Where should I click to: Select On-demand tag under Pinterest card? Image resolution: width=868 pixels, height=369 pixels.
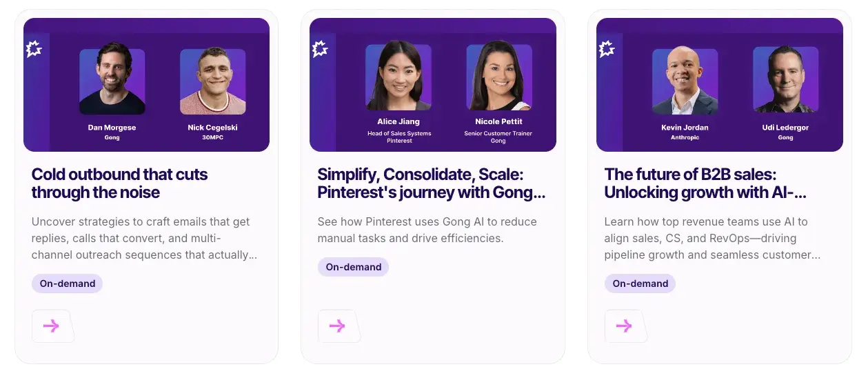[x=354, y=267]
